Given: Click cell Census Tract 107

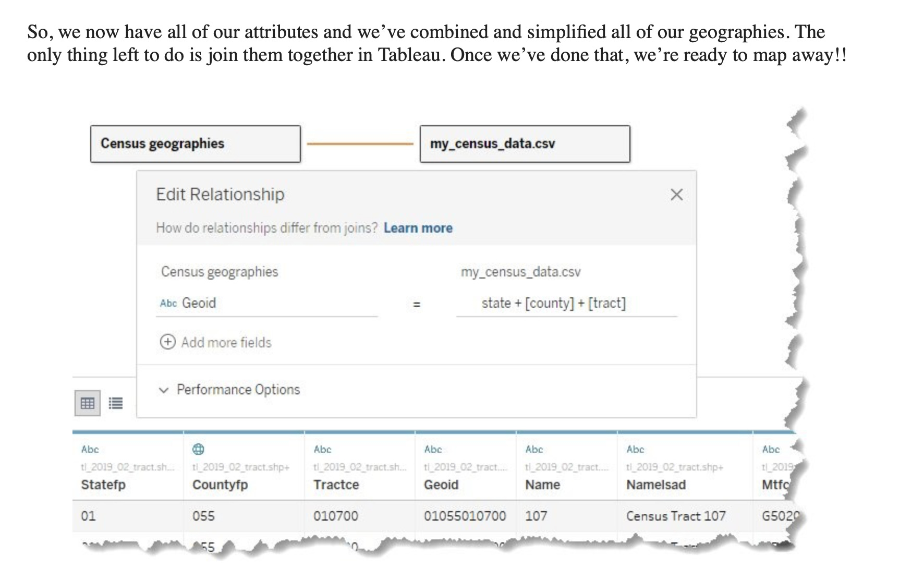Looking at the screenshot, I should coord(676,516).
